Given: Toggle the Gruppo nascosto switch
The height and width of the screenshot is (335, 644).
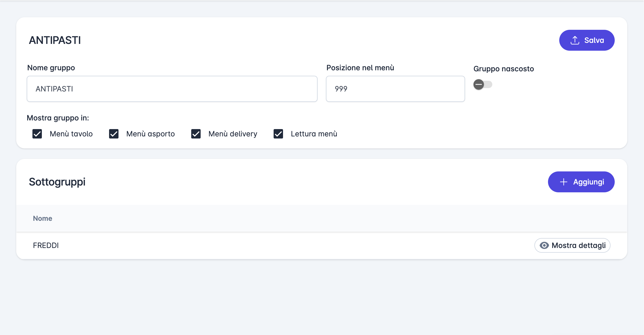Looking at the screenshot, I should pyautogui.click(x=483, y=84).
